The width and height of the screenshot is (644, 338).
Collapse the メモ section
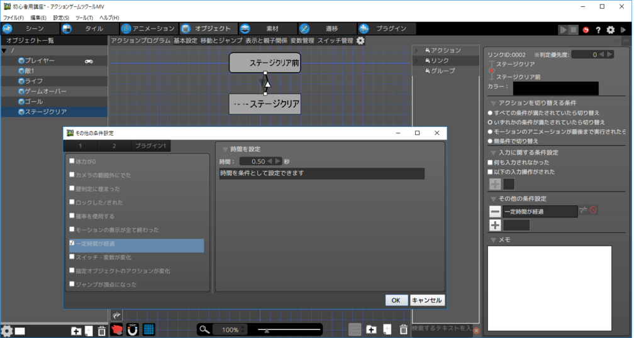tap(493, 240)
